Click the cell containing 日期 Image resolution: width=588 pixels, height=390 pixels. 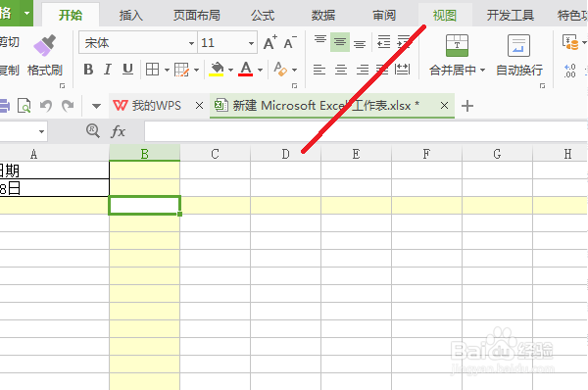click(54, 171)
